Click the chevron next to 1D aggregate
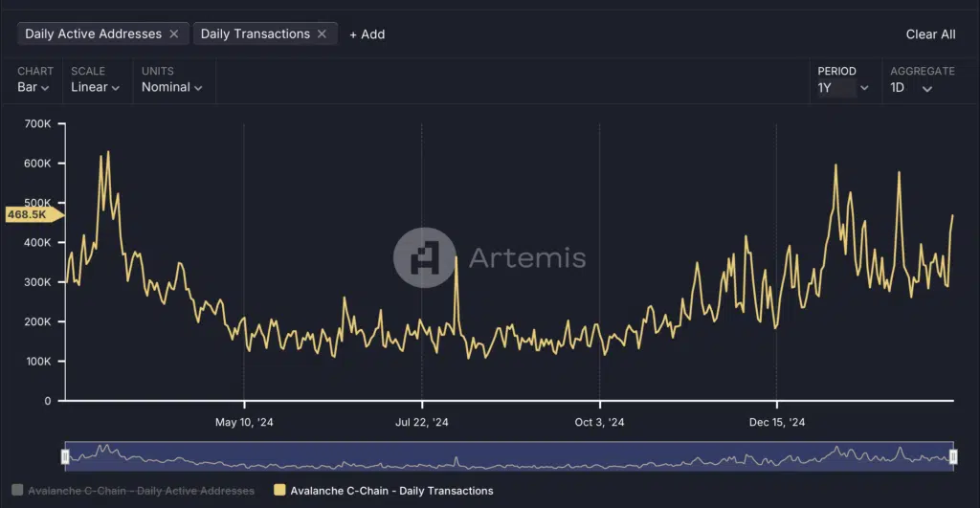The width and height of the screenshot is (980, 508). pos(927,89)
